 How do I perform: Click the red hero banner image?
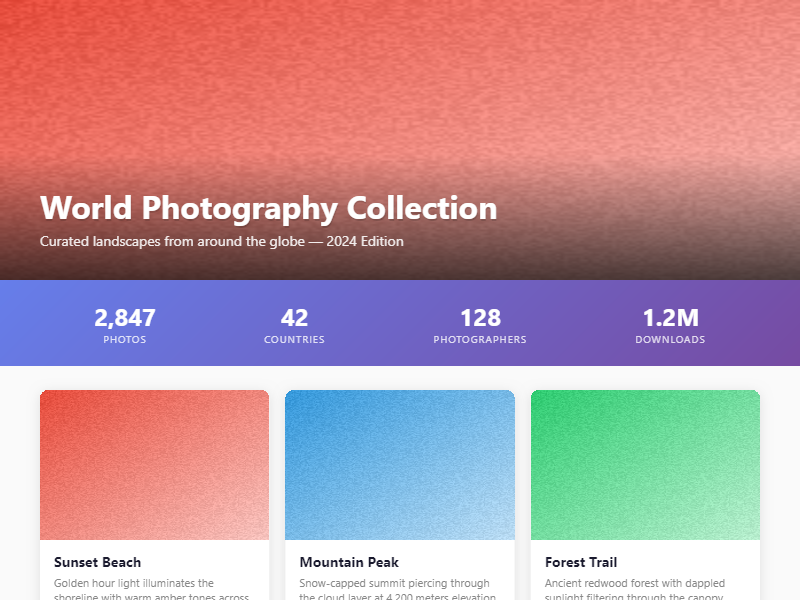point(400,90)
